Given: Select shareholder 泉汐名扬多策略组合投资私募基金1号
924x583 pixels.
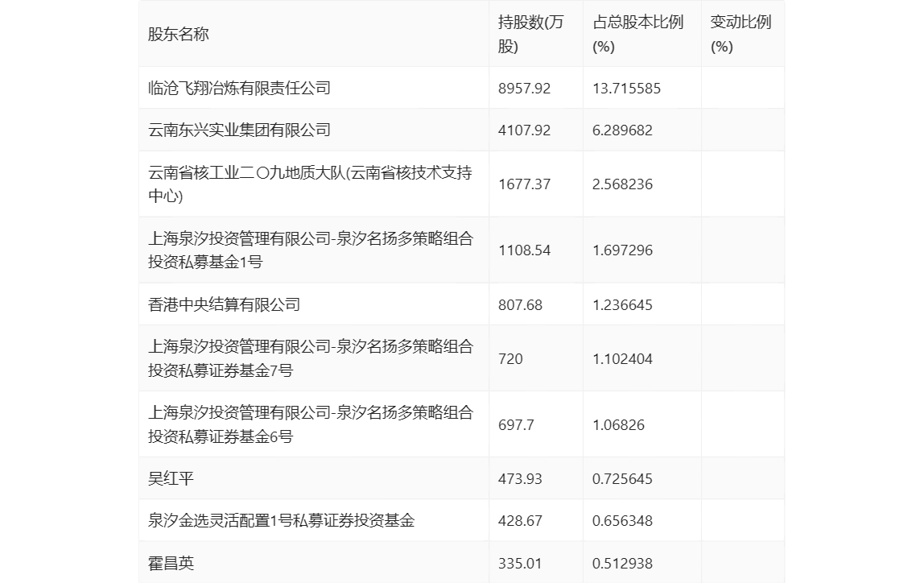Looking at the screenshot, I should [x=311, y=250].
